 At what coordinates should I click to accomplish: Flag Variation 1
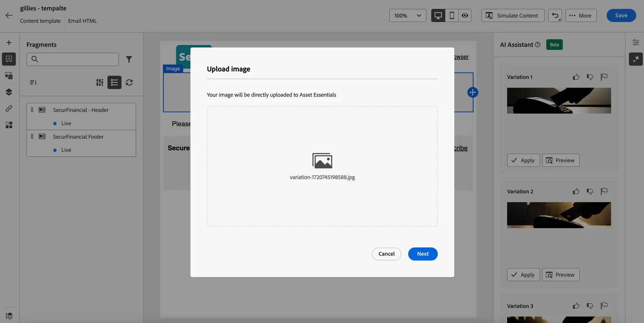(604, 77)
